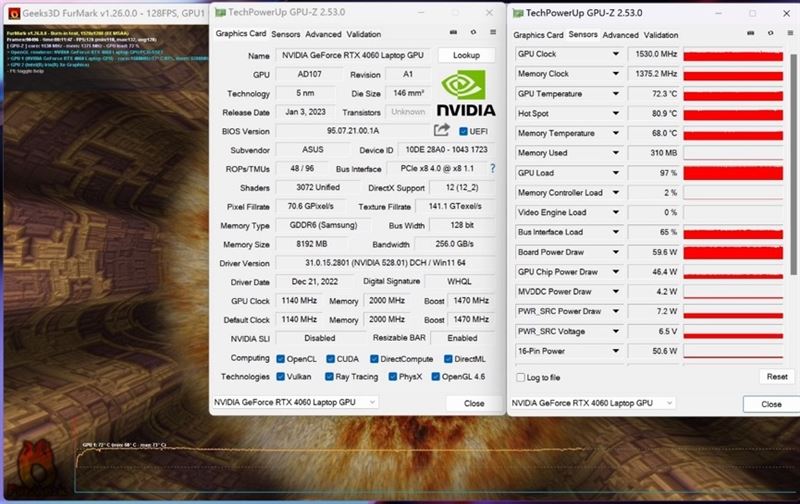The height and width of the screenshot is (504, 800).
Task: Click refresh icon in left GPU-Z window
Action: click(x=473, y=32)
